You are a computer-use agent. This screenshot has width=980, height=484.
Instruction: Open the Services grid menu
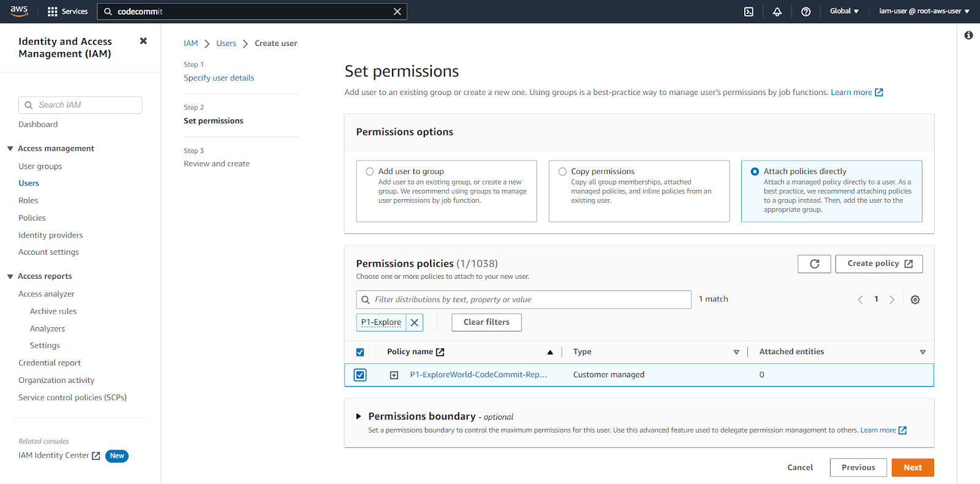pyautogui.click(x=67, y=12)
